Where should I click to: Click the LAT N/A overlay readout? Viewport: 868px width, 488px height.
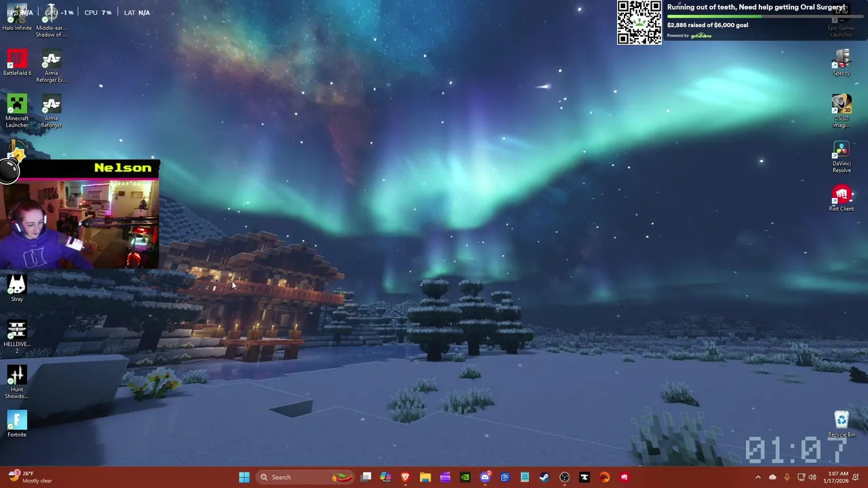[x=137, y=12]
